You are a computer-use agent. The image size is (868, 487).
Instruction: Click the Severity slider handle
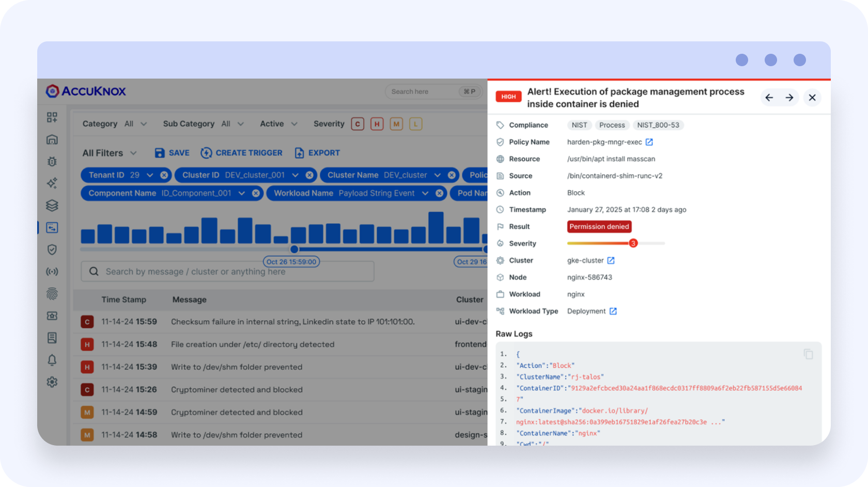(633, 243)
